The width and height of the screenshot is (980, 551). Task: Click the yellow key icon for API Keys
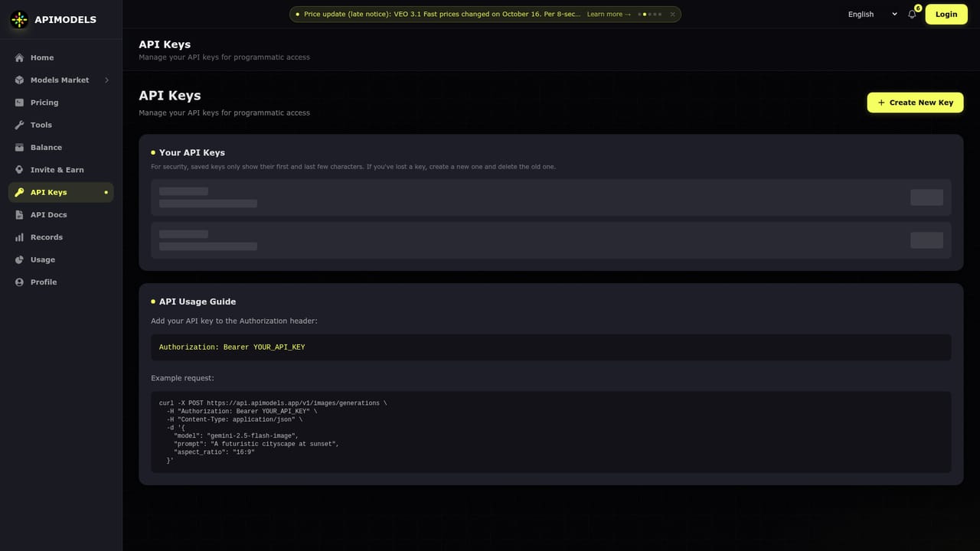pyautogui.click(x=20, y=192)
